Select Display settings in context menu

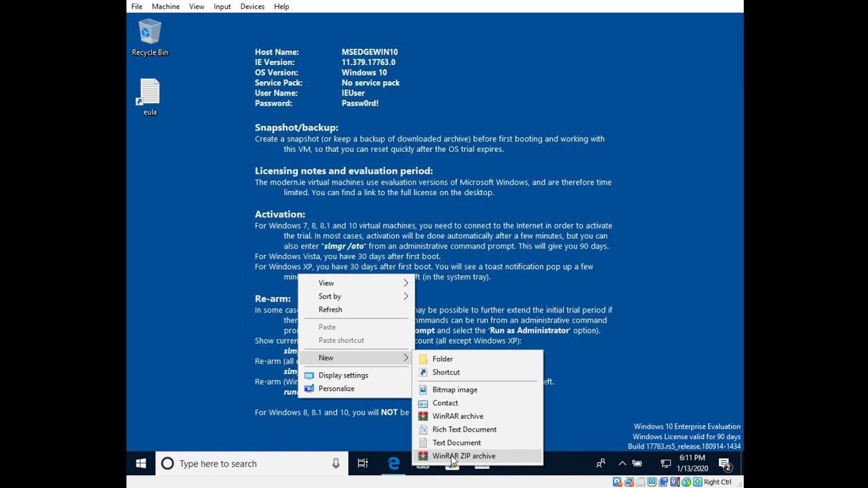coord(356,375)
